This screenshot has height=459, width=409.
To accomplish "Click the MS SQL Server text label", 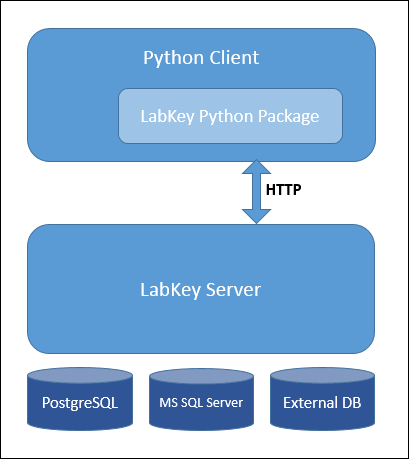I will 201,403.
